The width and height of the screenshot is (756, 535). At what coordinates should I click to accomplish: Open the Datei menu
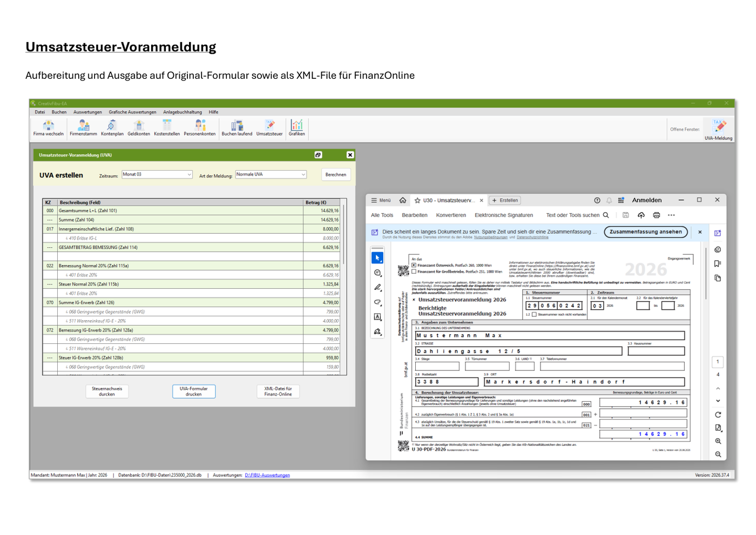(x=40, y=112)
